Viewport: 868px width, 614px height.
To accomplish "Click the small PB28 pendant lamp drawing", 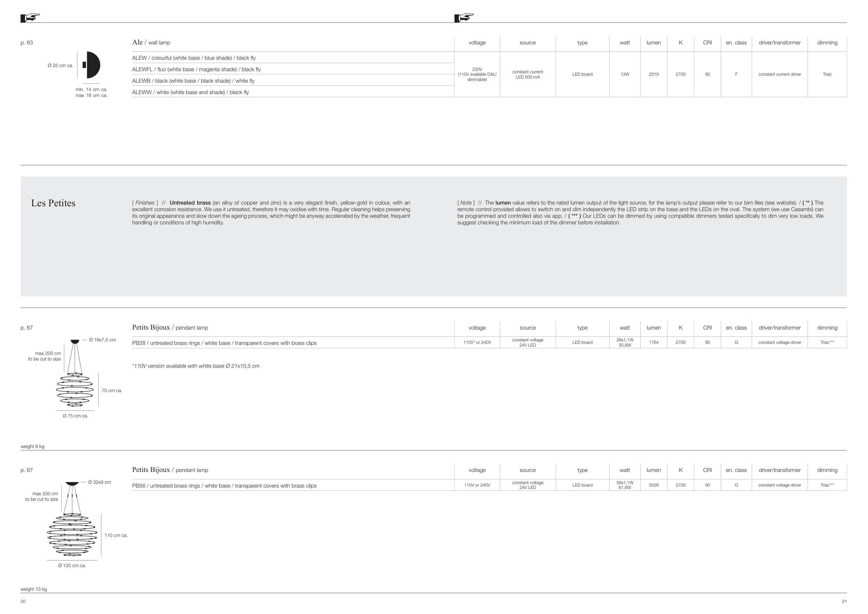I will 75,389.
